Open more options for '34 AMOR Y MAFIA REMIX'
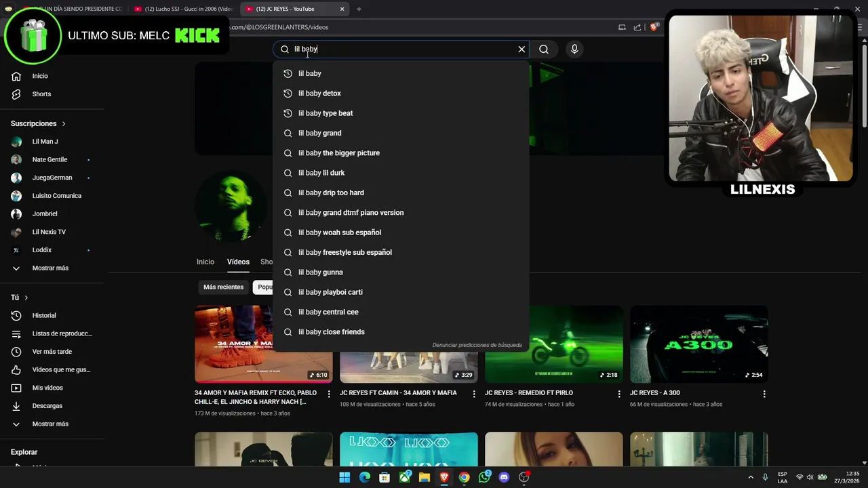 pos(329,394)
